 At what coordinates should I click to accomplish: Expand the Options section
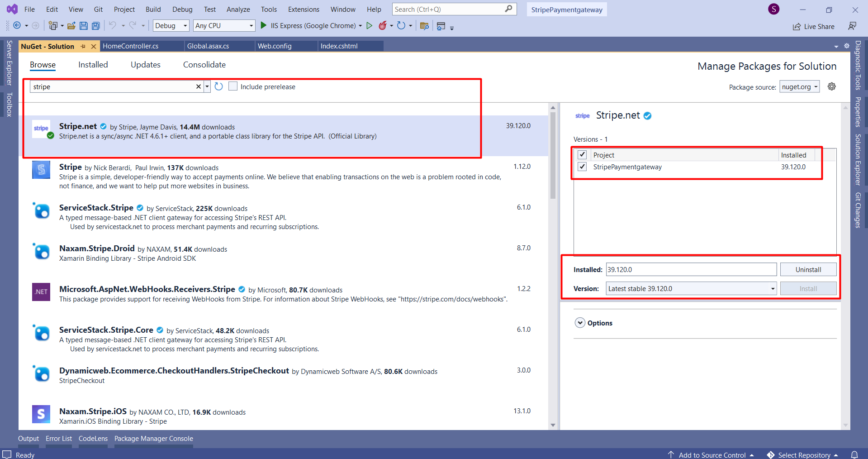pyautogui.click(x=580, y=323)
